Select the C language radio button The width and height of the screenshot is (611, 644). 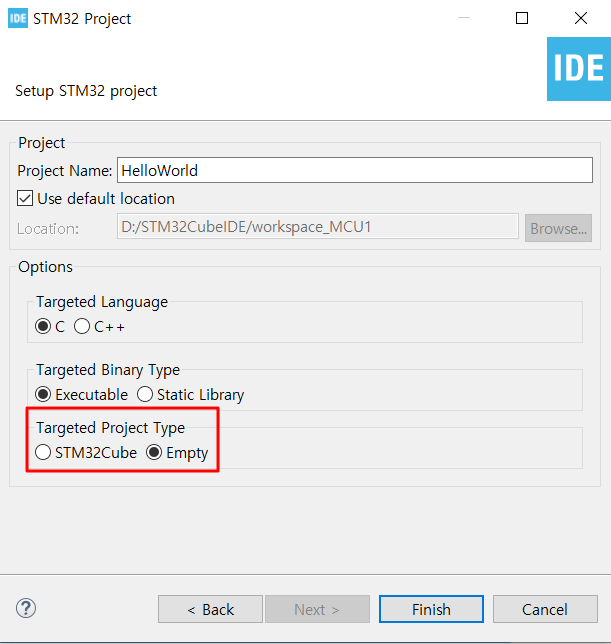tap(43, 327)
